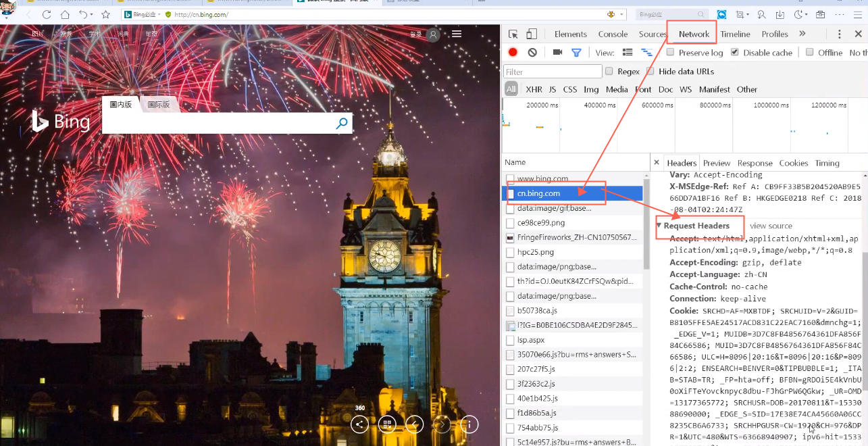
Task: Select the 国际版 Bing tab
Action: point(159,105)
